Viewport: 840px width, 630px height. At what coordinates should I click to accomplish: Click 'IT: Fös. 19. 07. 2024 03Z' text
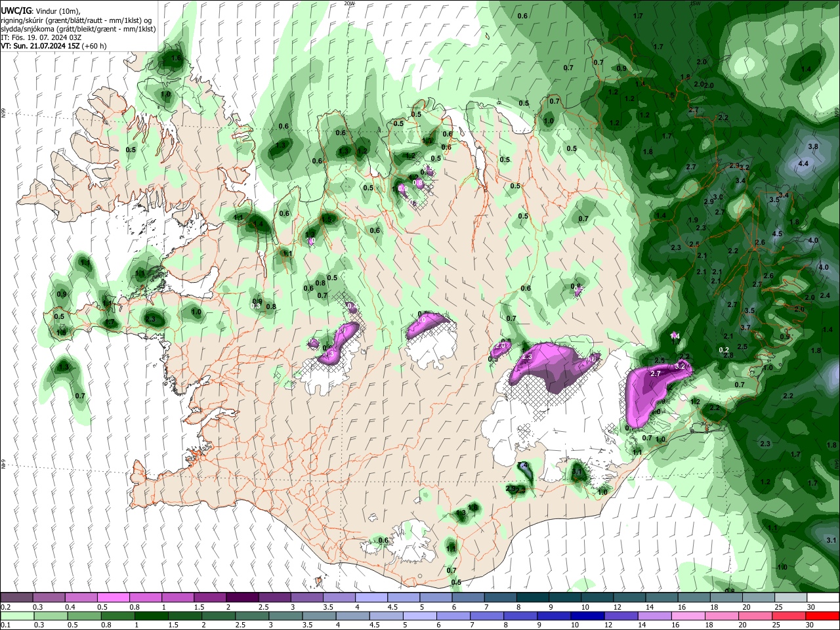coord(41,37)
